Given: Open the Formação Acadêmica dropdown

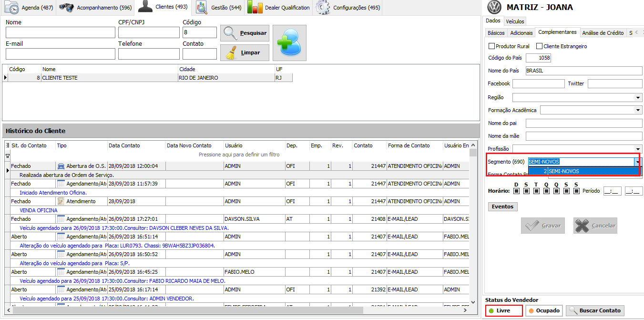Looking at the screenshot, I should (x=638, y=110).
